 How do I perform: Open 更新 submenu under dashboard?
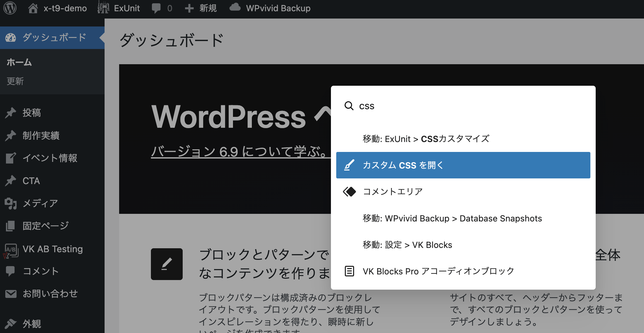[x=15, y=81]
